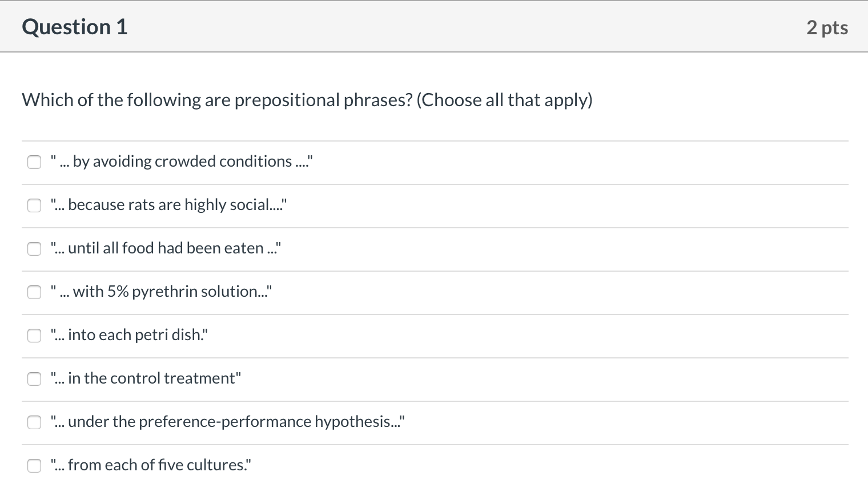Screen dimensions: 868x500
Task: Tick the checkbox for "from each of five cultures"
Action: [35, 466]
